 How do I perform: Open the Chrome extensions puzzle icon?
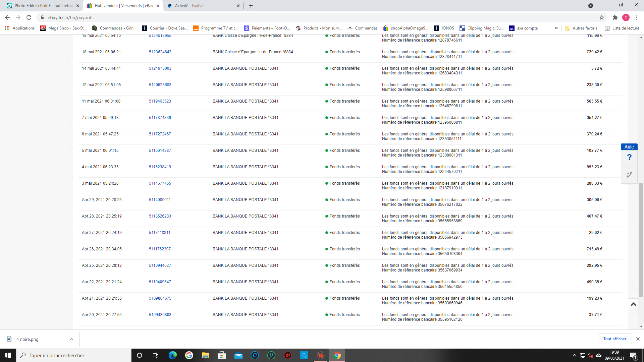coord(615,17)
